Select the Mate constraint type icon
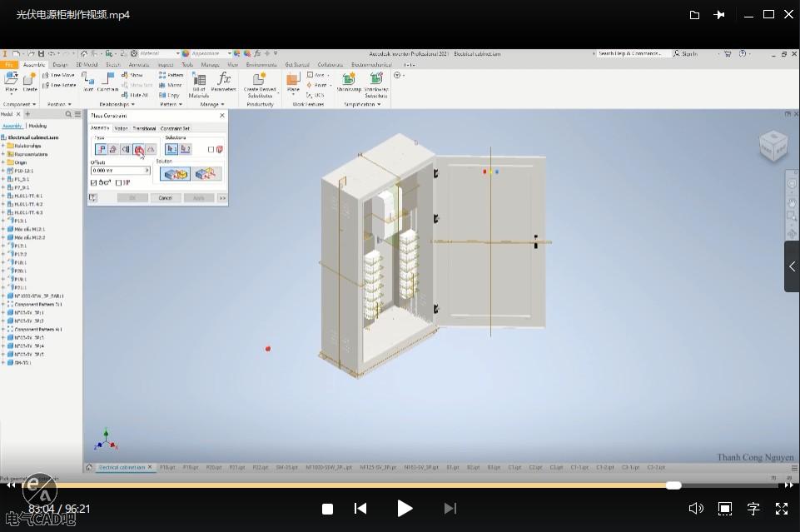The height and width of the screenshot is (532, 800). point(100,150)
